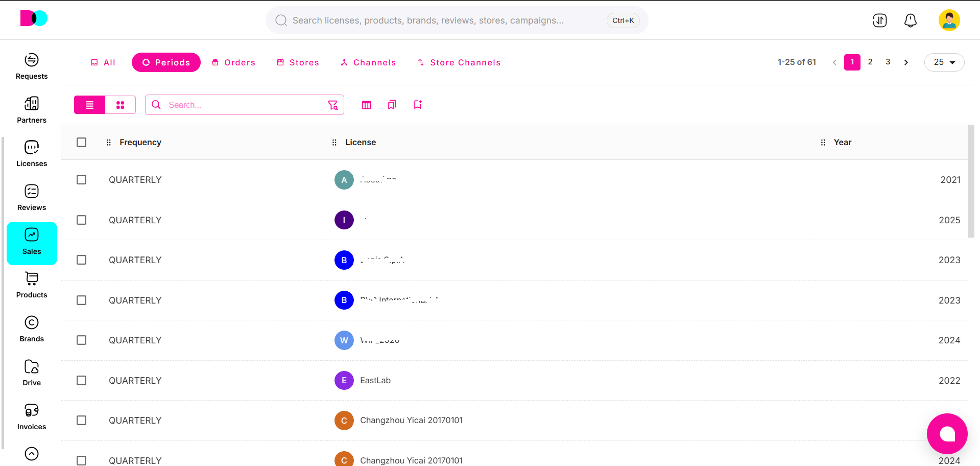Collapse sidebar with the up-chevron circle icon
Viewport: 980px width, 466px height.
pyautogui.click(x=32, y=454)
